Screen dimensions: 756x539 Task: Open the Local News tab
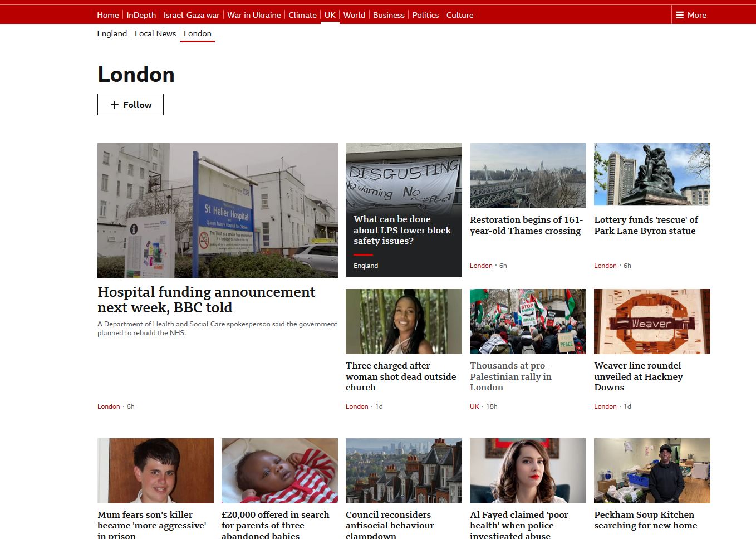[155, 33]
